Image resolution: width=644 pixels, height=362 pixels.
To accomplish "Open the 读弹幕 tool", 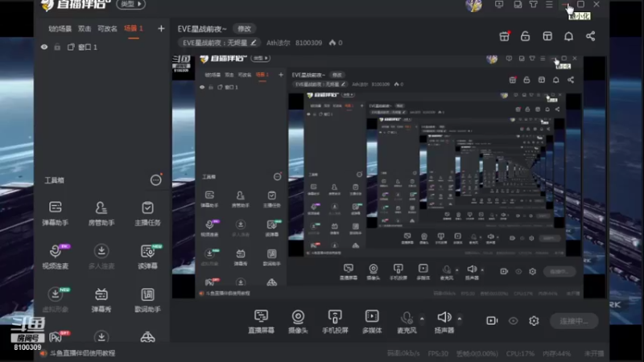I will 147,257.
